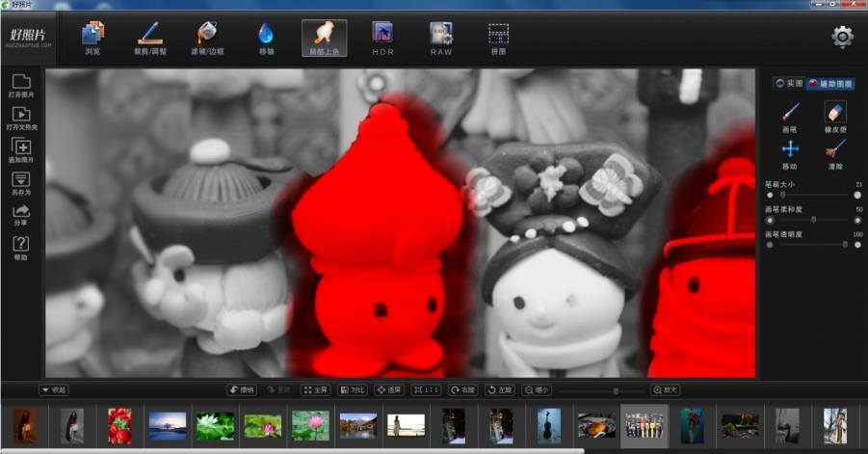This screenshot has height=454, width=868.
Task: Click 打开图片 open photo icon
Action: point(21,83)
